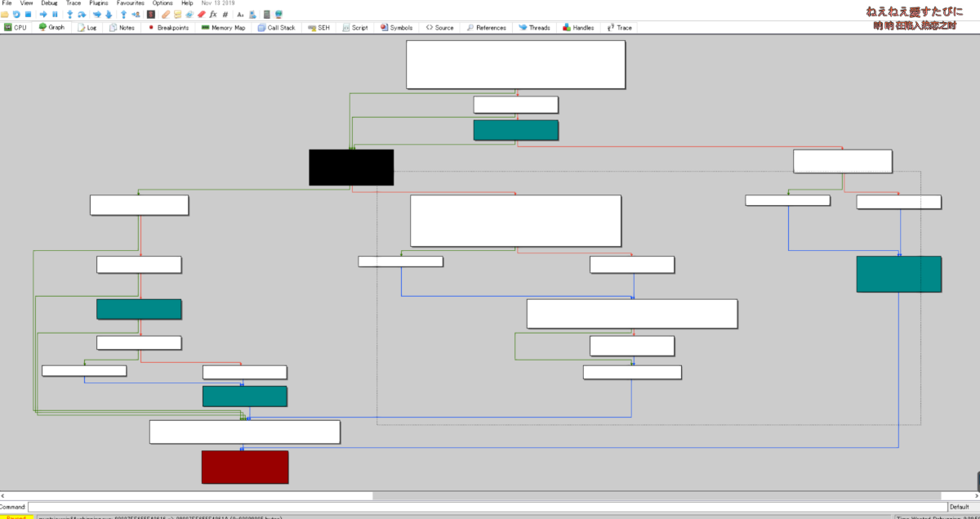Run to user code icon

tap(136, 14)
